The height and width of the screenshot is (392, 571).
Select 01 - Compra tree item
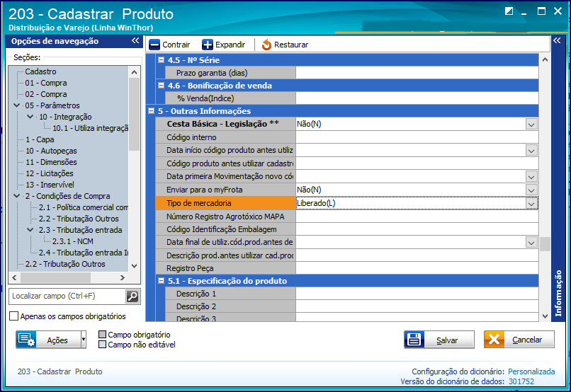tap(46, 83)
